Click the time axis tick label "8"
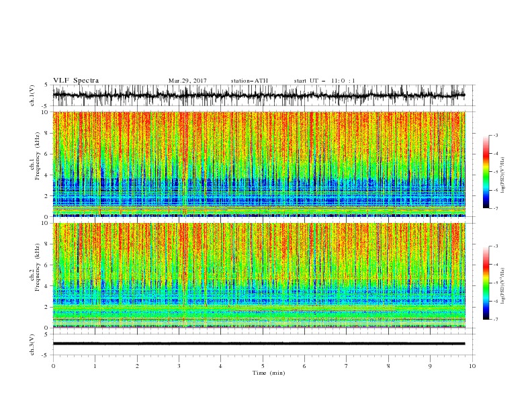The image size is (532, 411). (388, 366)
